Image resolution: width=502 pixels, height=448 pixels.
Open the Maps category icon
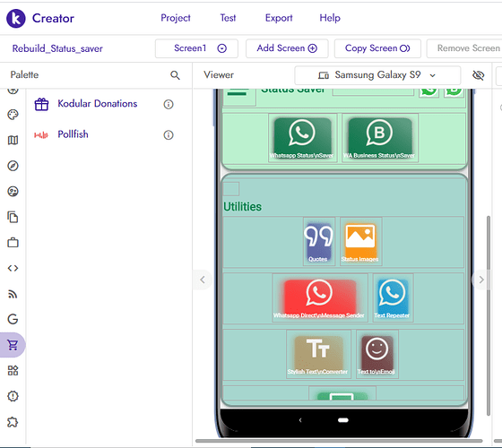point(13,140)
